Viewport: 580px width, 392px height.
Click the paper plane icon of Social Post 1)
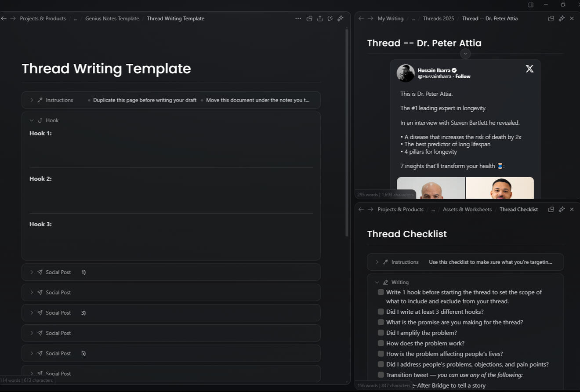(40, 272)
